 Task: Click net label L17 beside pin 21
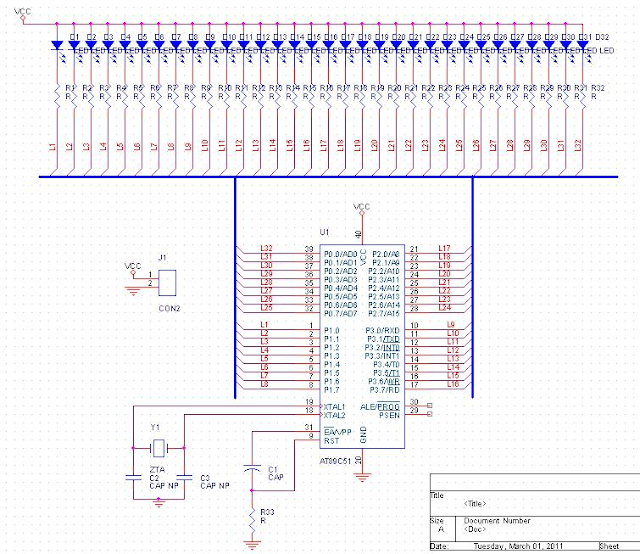point(444,248)
